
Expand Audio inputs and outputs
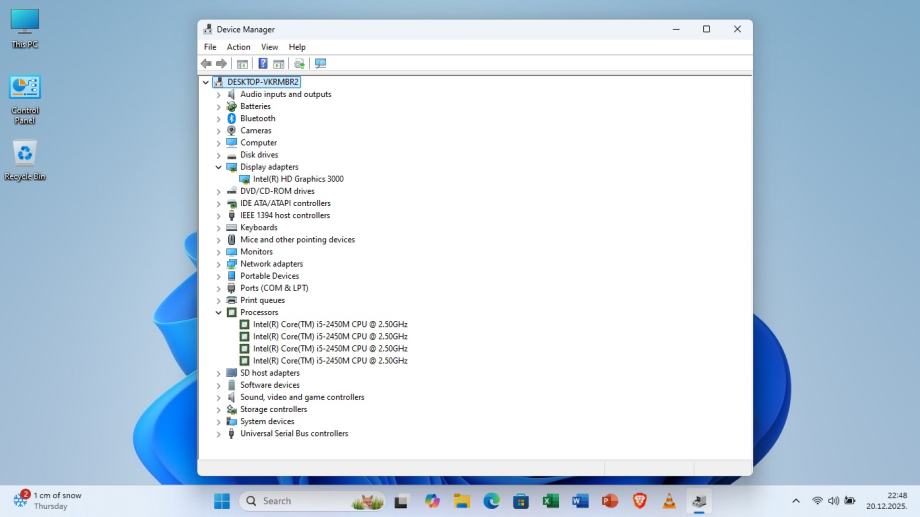pyautogui.click(x=218, y=94)
